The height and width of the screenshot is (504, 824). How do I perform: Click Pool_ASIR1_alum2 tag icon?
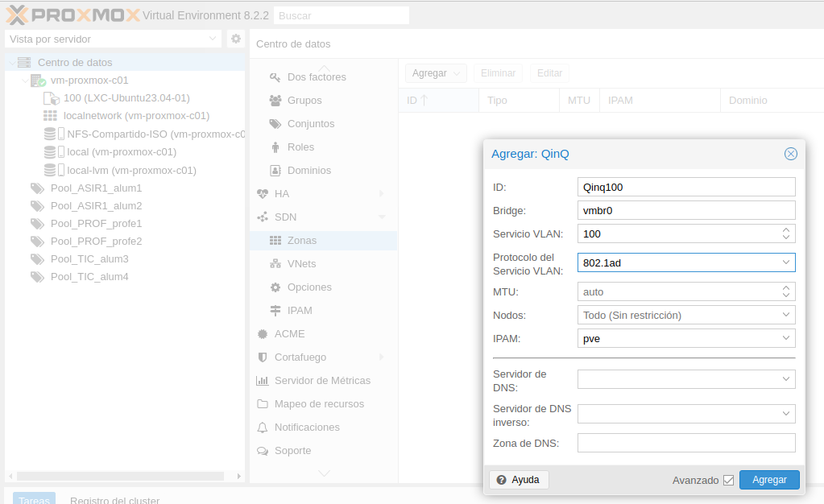(x=37, y=206)
